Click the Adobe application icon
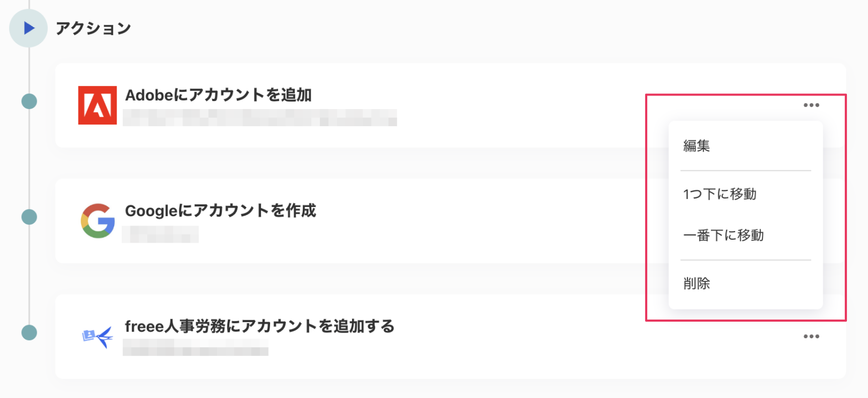 pyautogui.click(x=97, y=104)
